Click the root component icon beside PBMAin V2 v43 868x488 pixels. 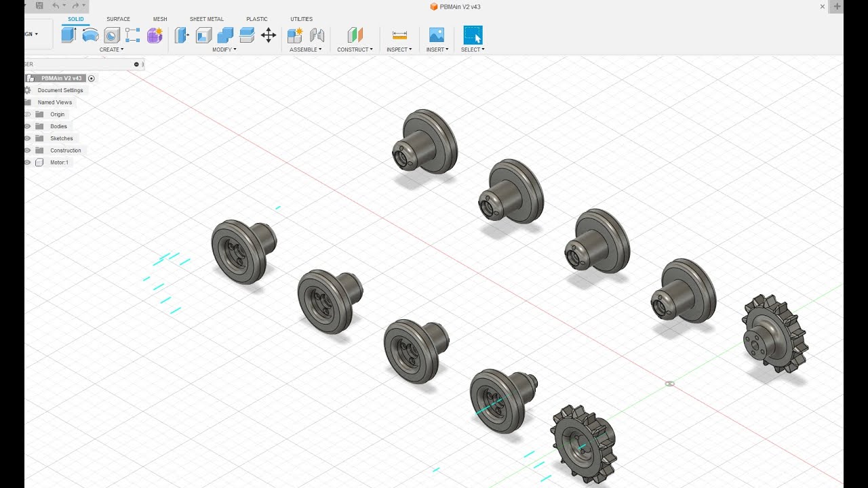(x=30, y=78)
